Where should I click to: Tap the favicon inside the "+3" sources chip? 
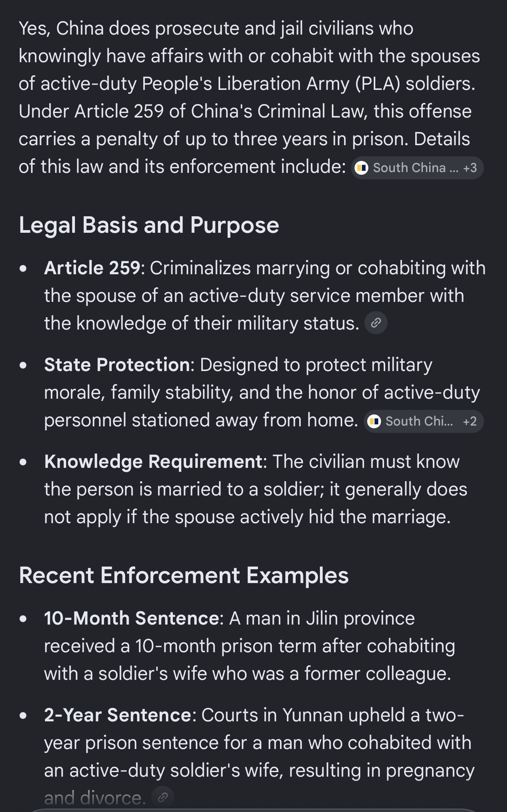361,168
